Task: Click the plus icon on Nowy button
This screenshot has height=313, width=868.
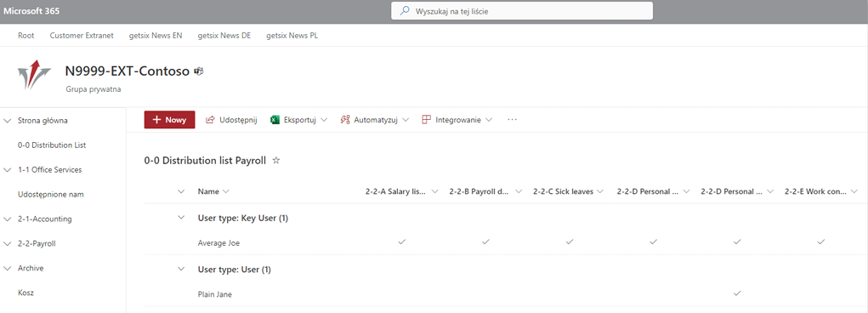Action: click(156, 120)
